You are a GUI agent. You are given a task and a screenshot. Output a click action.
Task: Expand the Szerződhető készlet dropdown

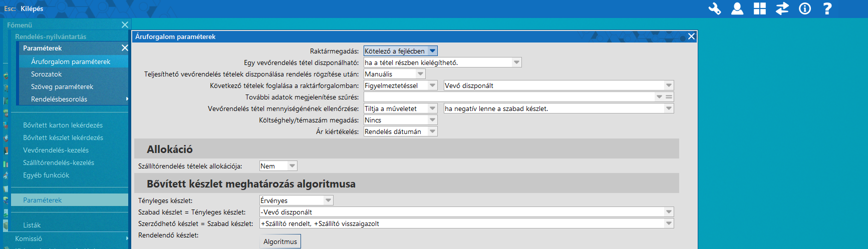click(669, 223)
